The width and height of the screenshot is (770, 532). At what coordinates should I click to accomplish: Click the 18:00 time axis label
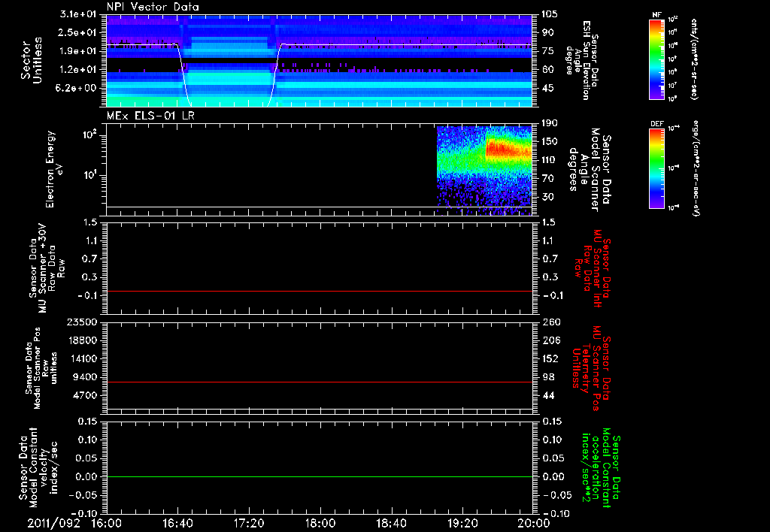pyautogui.click(x=320, y=523)
